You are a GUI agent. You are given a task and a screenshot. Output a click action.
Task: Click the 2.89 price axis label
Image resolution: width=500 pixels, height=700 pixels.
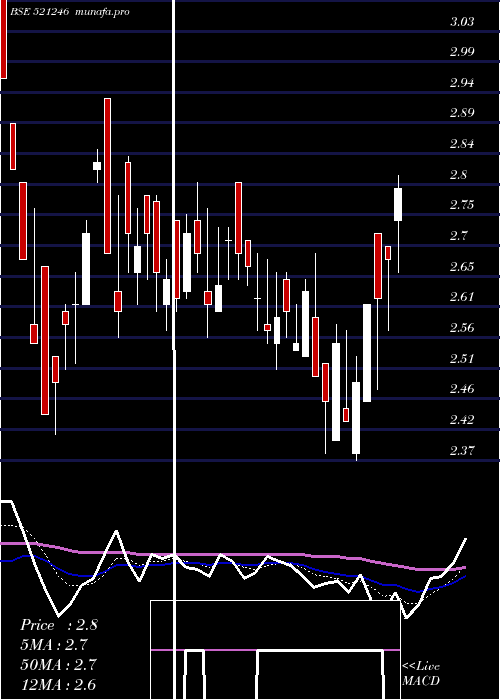[462, 112]
